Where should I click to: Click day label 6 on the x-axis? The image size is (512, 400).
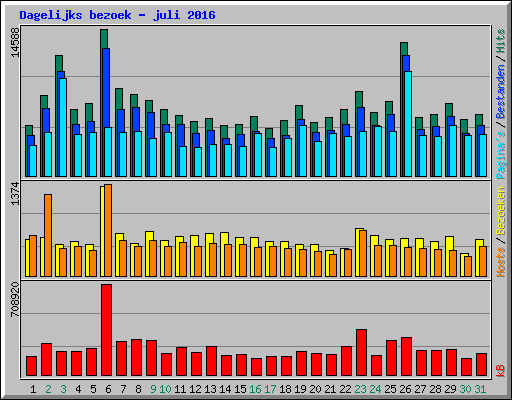108,389
